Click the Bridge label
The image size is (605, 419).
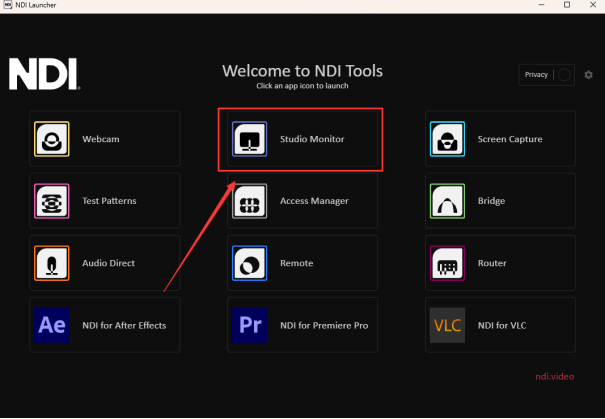[x=491, y=201]
